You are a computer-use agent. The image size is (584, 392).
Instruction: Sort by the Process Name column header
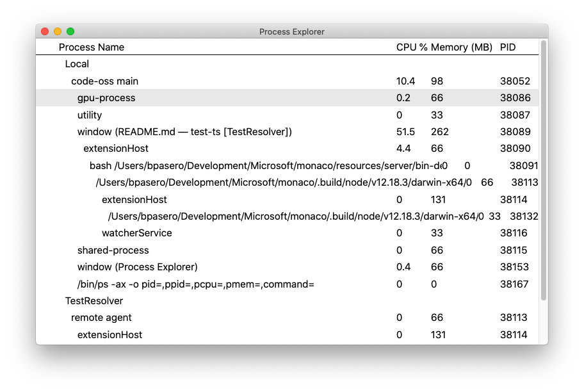click(92, 47)
